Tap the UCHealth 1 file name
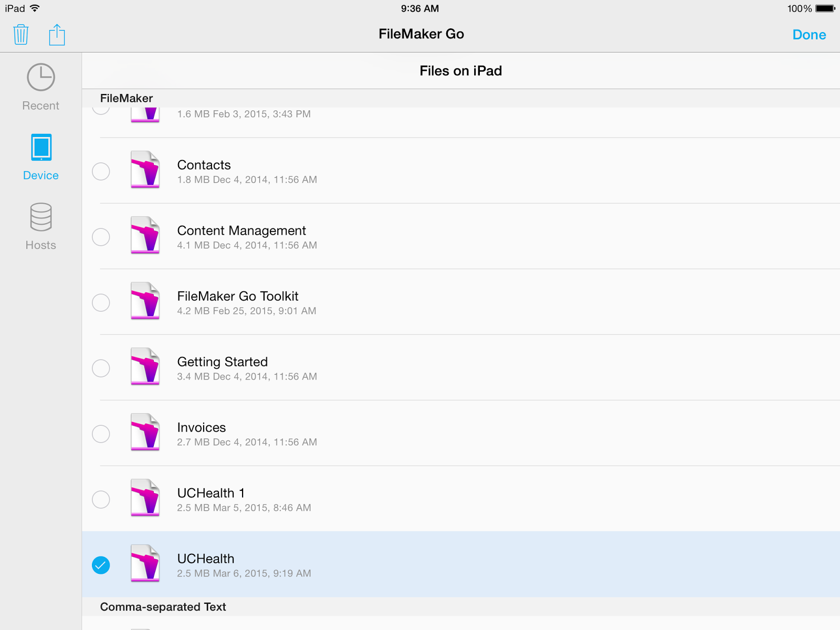The image size is (840, 630). pyautogui.click(x=211, y=493)
